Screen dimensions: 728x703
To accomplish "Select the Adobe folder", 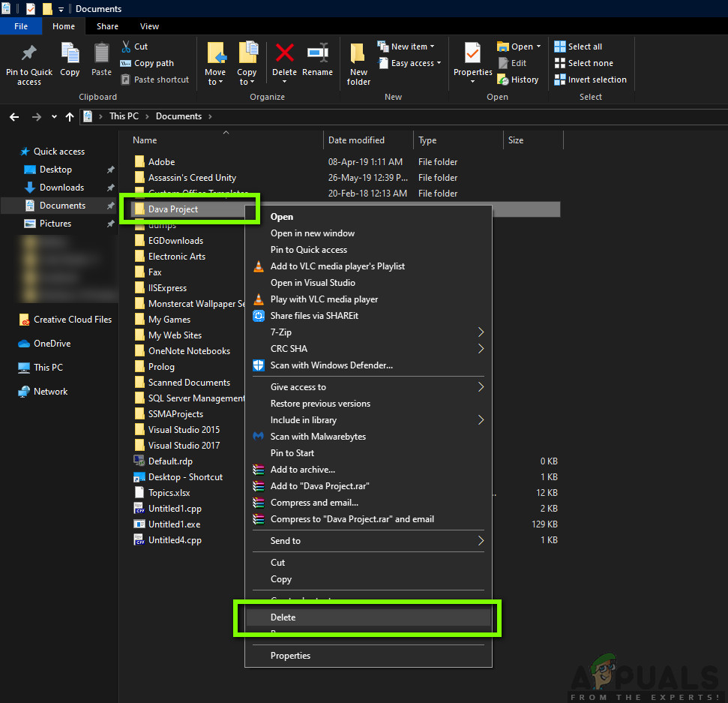I will click(x=162, y=162).
